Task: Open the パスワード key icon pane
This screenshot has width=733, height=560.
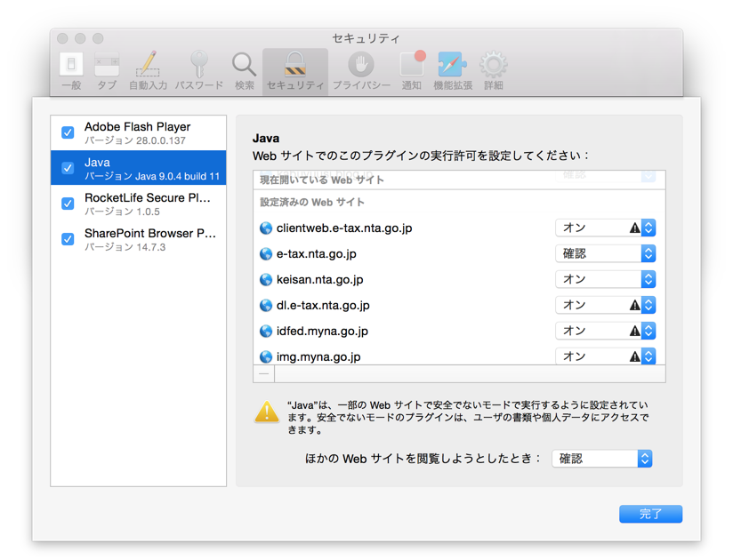Action: pos(199,71)
